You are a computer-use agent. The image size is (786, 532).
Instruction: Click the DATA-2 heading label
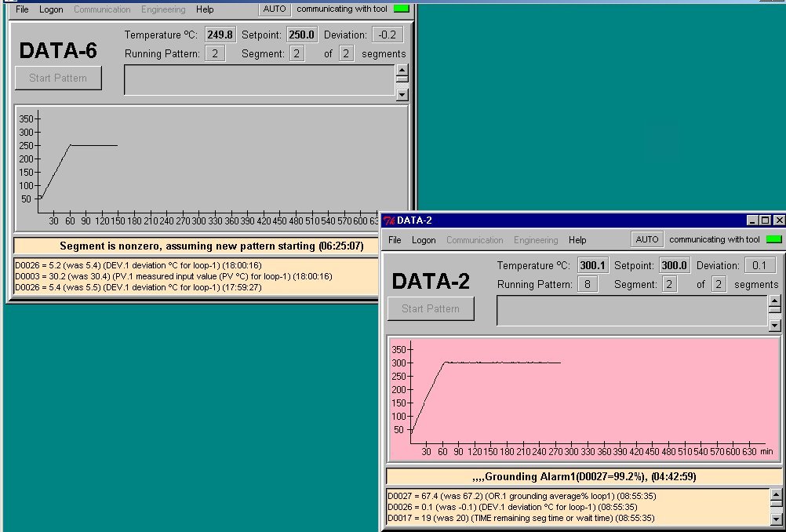click(431, 281)
